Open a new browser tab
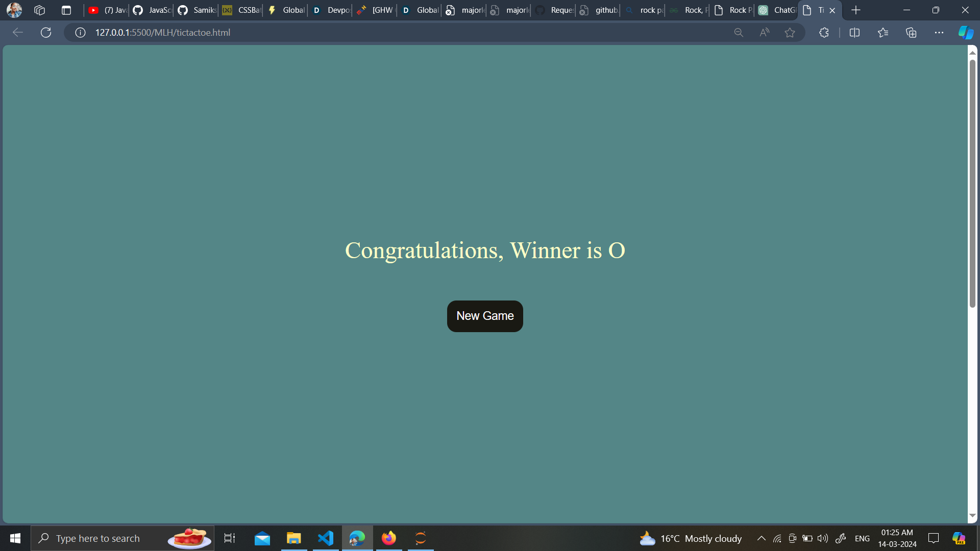Viewport: 980px width, 551px height. pyautogui.click(x=856, y=10)
